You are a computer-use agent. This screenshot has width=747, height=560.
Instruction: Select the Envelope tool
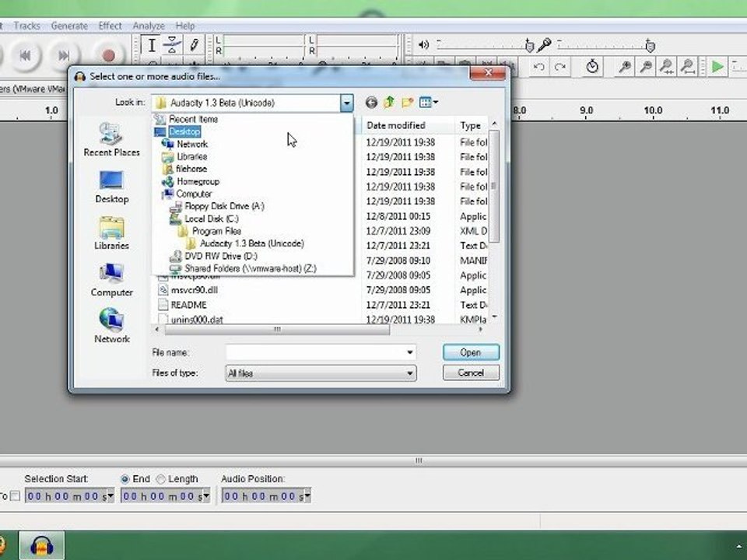172,46
